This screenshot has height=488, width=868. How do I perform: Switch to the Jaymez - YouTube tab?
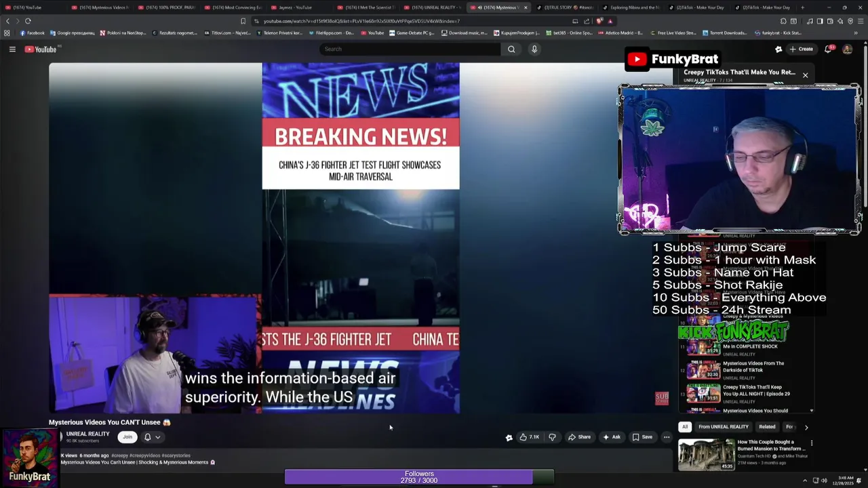295,7
